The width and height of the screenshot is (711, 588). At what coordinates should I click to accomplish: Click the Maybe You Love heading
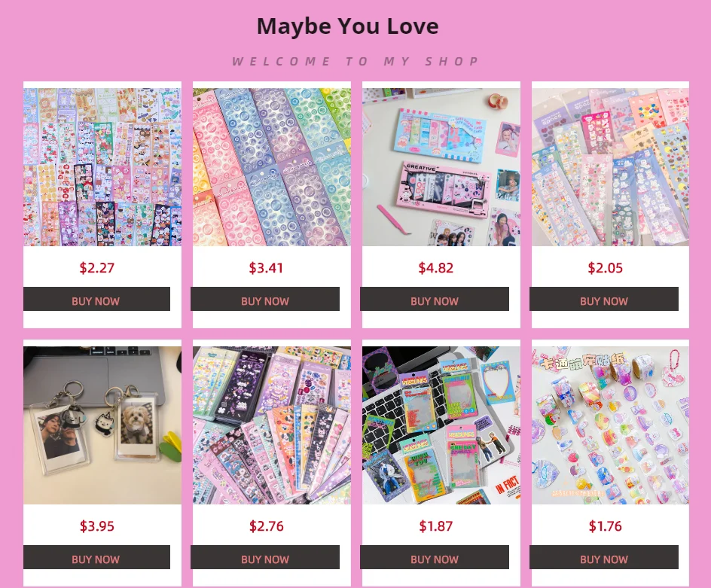(x=348, y=26)
